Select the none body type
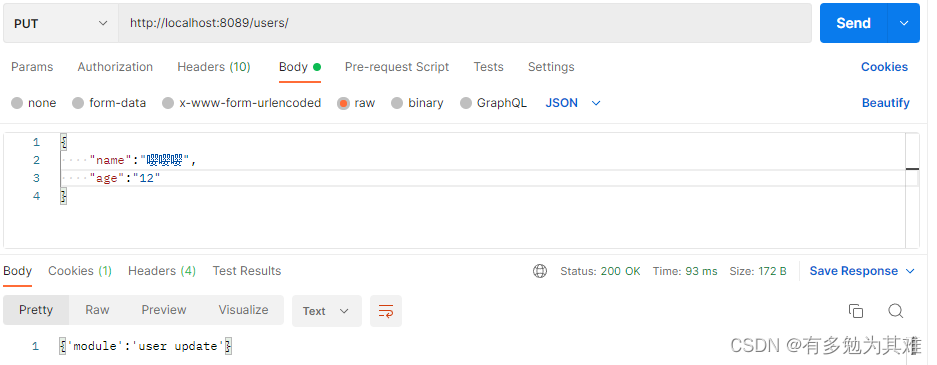The width and height of the screenshot is (937, 365). point(33,103)
